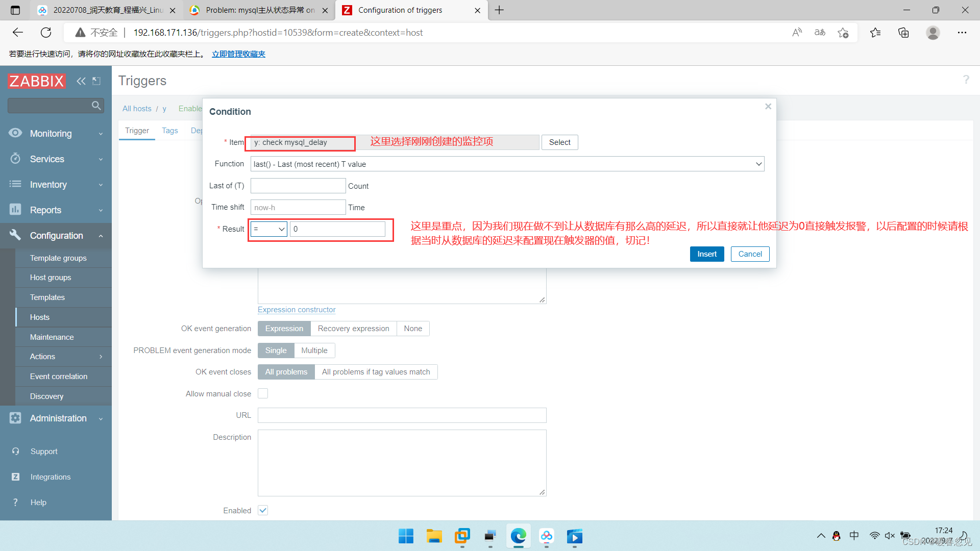
Task: Click the All hosts breadcrumb link
Action: (137, 109)
